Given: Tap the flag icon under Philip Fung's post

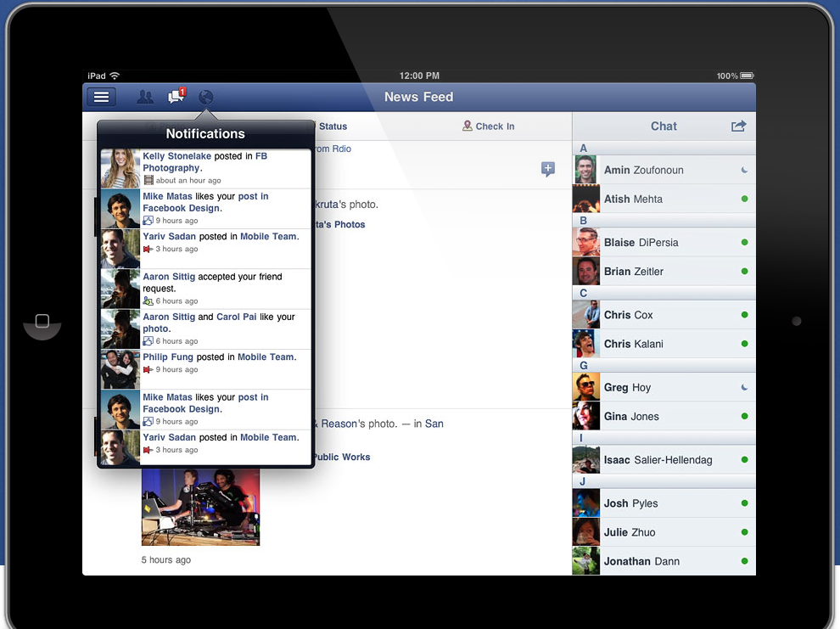Looking at the screenshot, I should point(148,370).
